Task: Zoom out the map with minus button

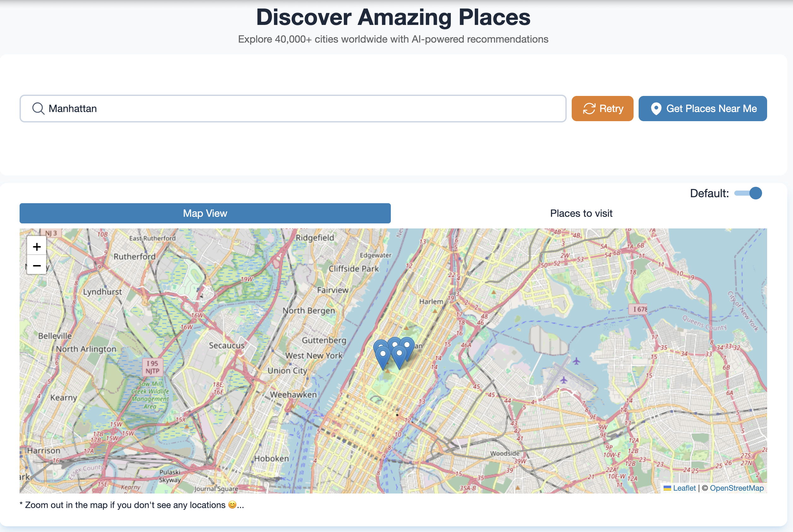Action: coord(37,265)
